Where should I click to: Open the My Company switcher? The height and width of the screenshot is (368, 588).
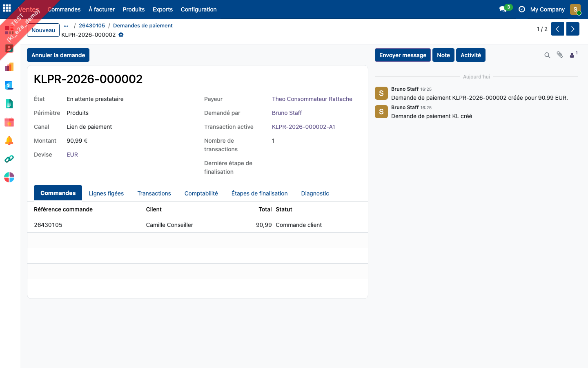point(548,9)
